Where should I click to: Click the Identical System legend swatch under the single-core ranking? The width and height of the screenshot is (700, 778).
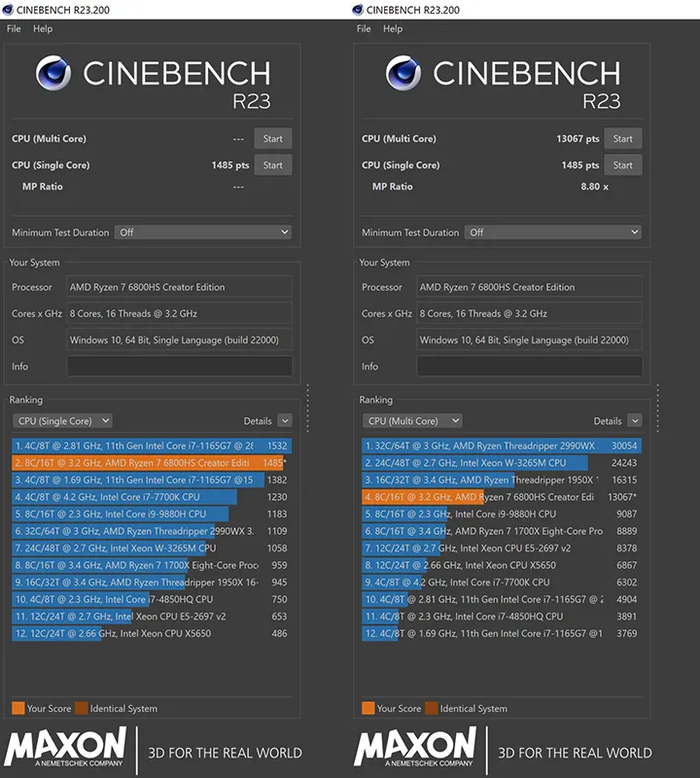(81, 708)
